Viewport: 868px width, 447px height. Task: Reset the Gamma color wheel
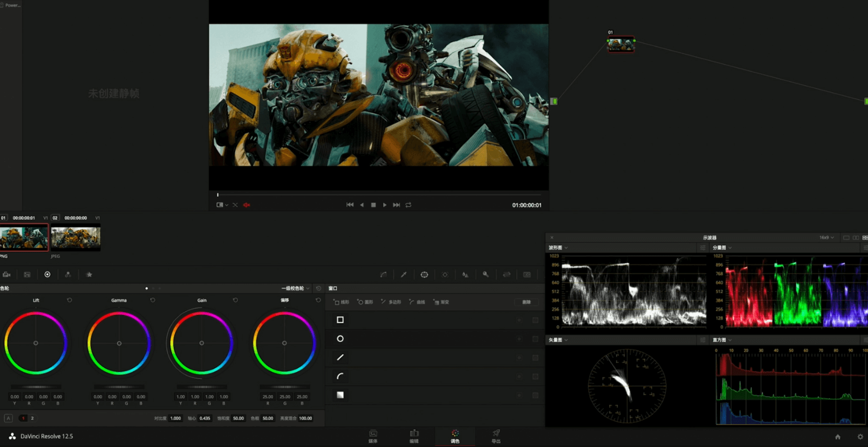pos(153,300)
